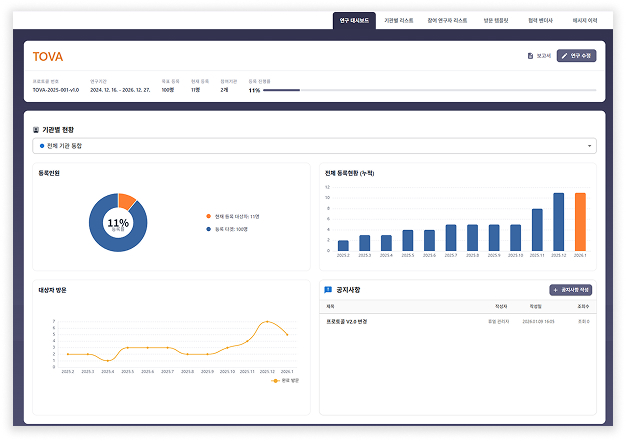Open the 프로토콜 V2.0 변경 notice
This screenshot has height=441, width=626.
coord(347,322)
